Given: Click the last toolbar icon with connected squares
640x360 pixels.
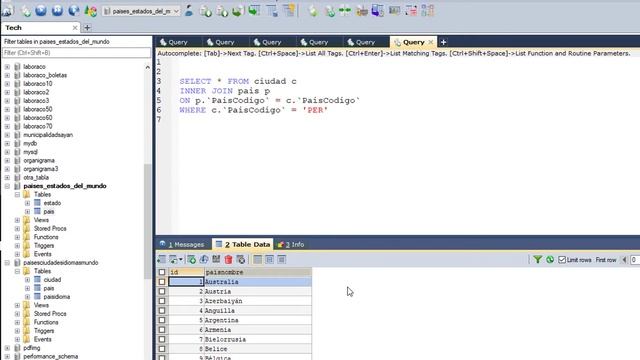Looking at the screenshot, I should pos(428,11).
